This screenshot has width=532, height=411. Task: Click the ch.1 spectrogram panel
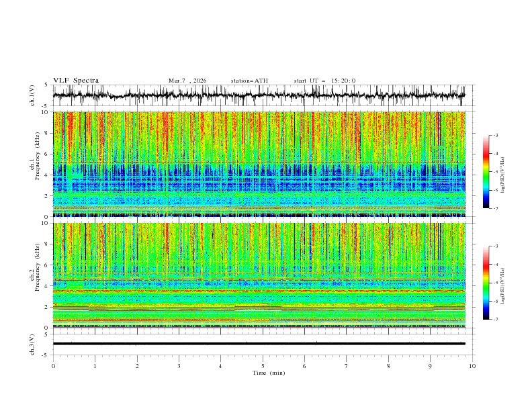pyautogui.click(x=259, y=164)
